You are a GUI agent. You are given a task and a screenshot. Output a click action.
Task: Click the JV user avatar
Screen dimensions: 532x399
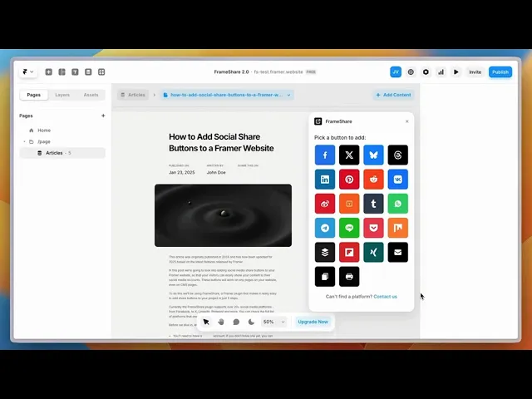(x=396, y=72)
